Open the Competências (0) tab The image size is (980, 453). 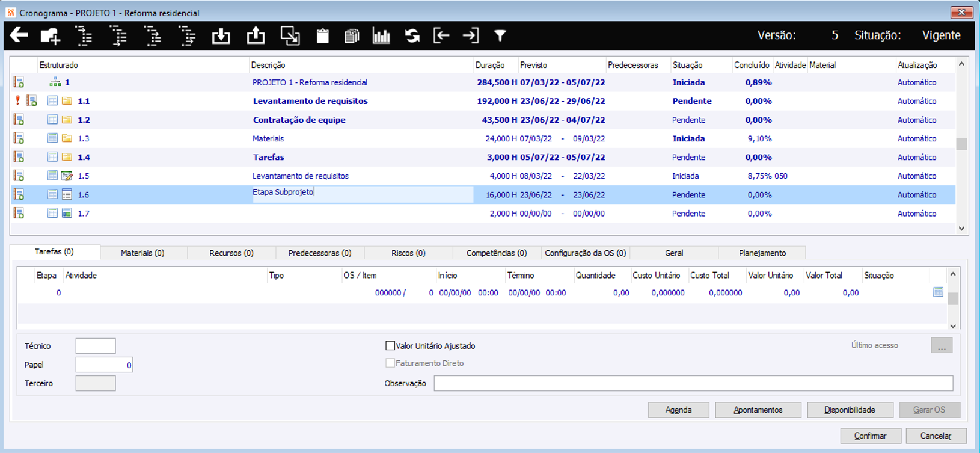(497, 253)
